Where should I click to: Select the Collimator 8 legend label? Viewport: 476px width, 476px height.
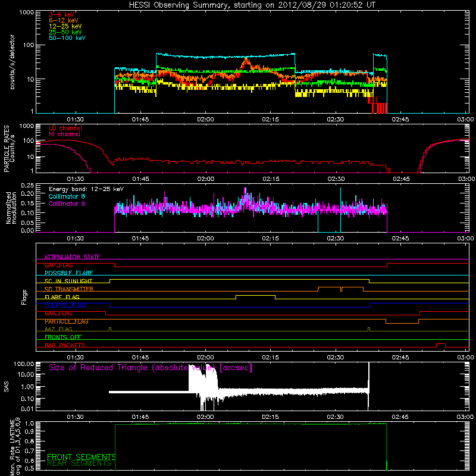pos(67,196)
